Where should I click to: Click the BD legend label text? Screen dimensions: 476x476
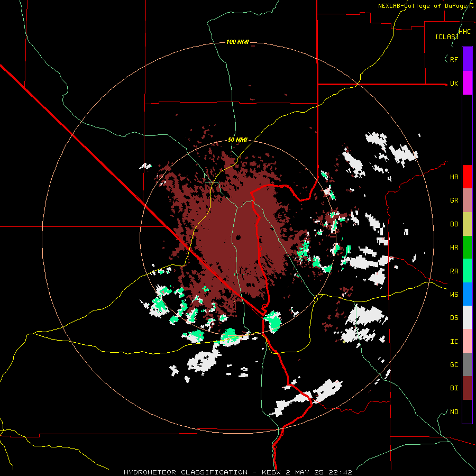point(454,224)
